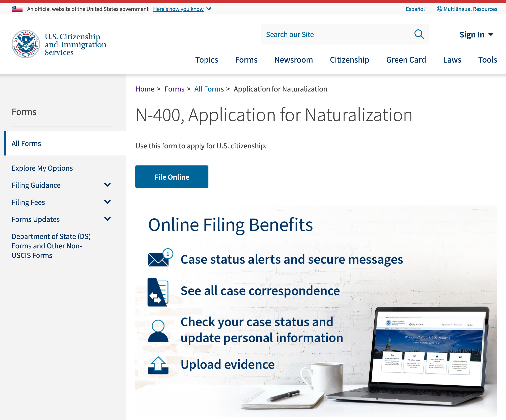Click the USCIS Homeland Security seal logo
The width and height of the screenshot is (506, 420).
[x=26, y=44]
